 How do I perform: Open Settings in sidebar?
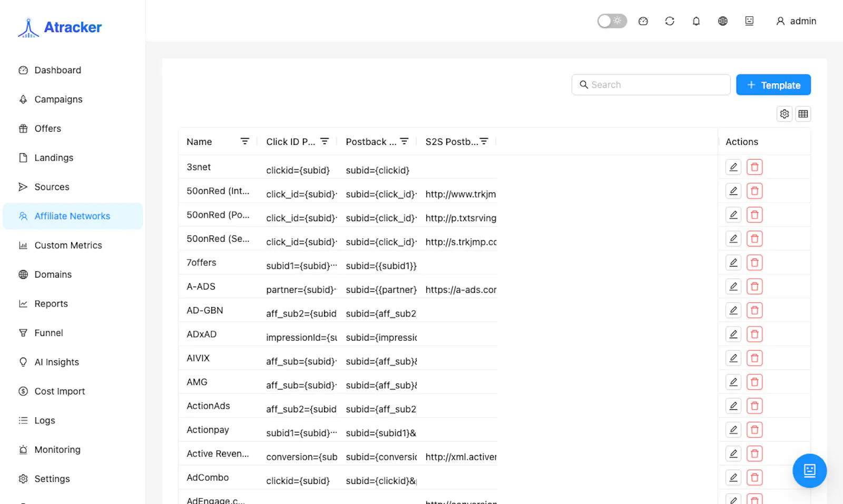73,479
